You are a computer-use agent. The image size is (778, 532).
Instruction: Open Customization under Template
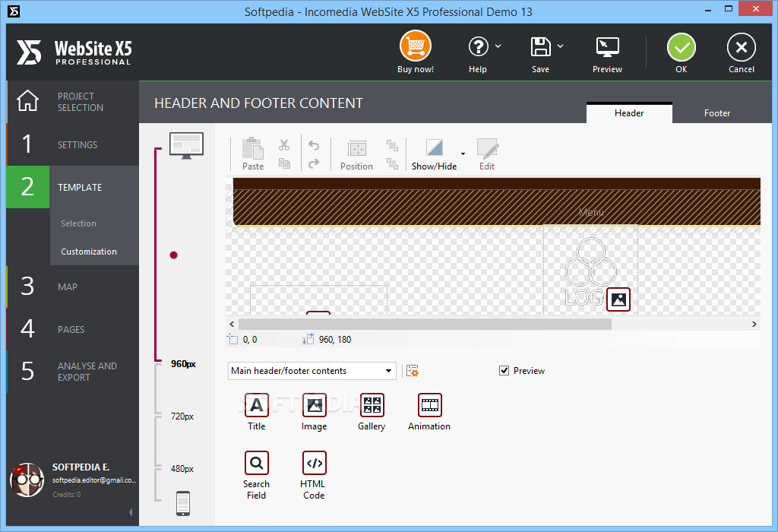tap(89, 252)
